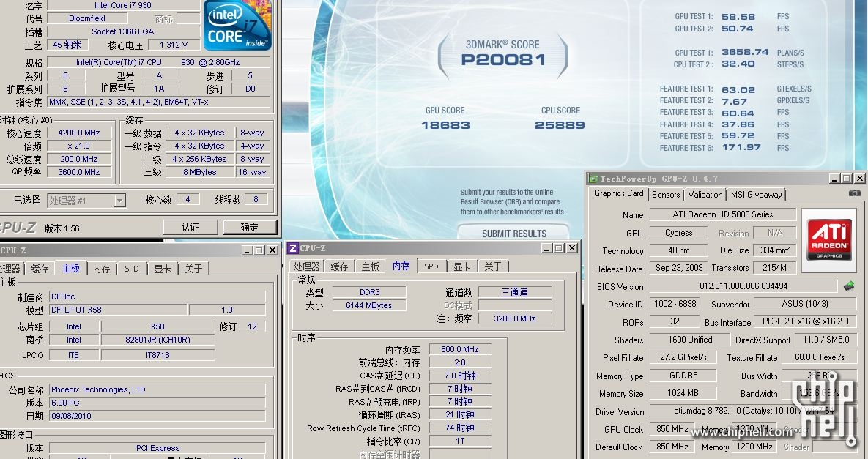Click the memory size field 6144 MBytes
This screenshot has width=868, height=459.
pos(369,305)
